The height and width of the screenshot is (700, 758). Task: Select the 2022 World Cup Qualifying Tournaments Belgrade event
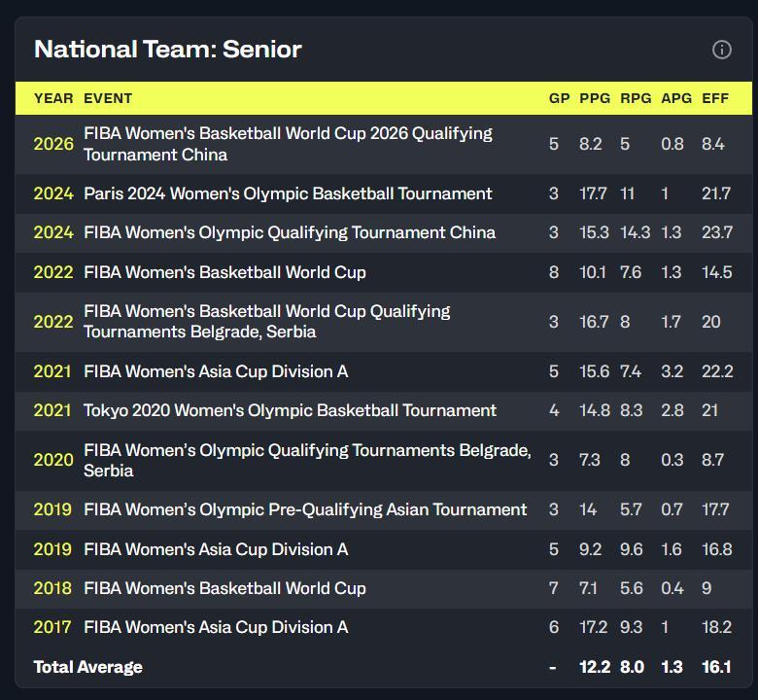(x=267, y=321)
